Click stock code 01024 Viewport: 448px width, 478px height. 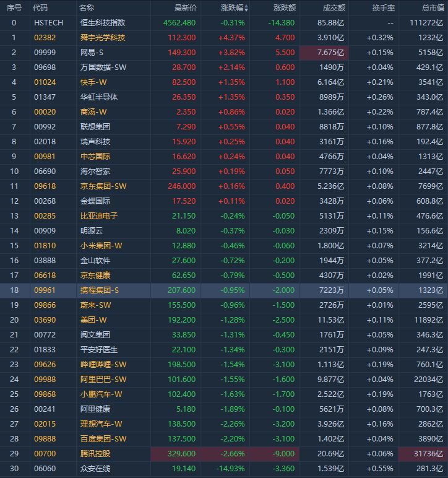pyautogui.click(x=45, y=82)
